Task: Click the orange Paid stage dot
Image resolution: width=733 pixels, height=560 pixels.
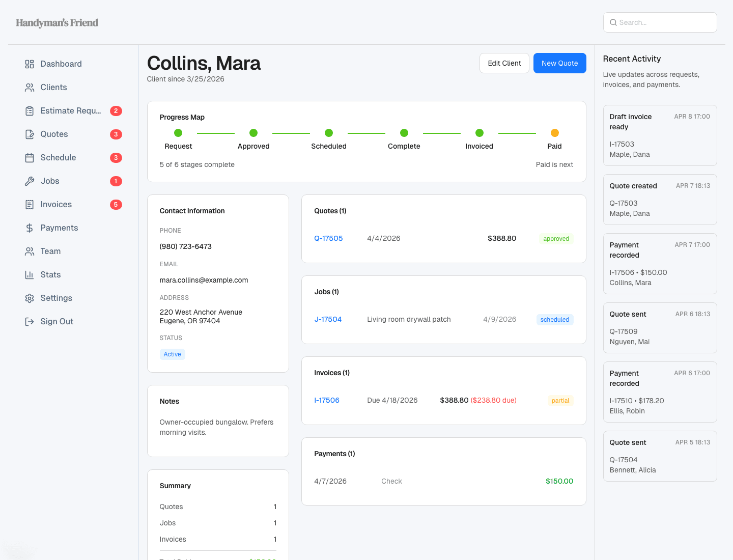Action: [555, 133]
